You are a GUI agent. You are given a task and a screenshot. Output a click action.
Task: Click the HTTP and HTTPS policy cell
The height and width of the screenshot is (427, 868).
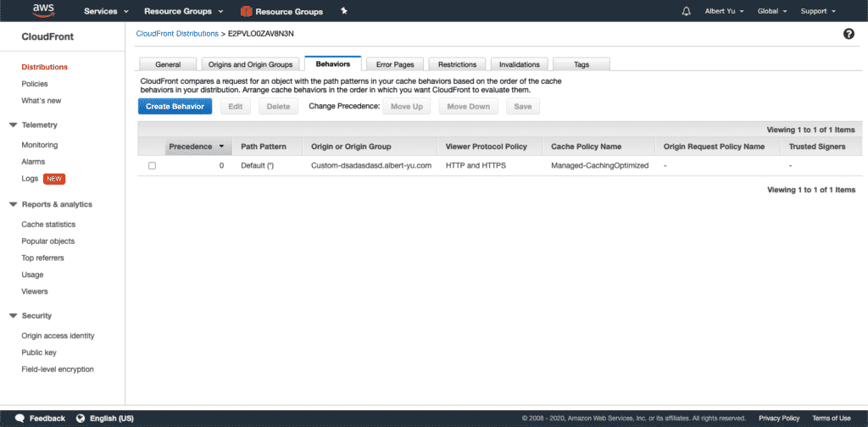coord(476,165)
